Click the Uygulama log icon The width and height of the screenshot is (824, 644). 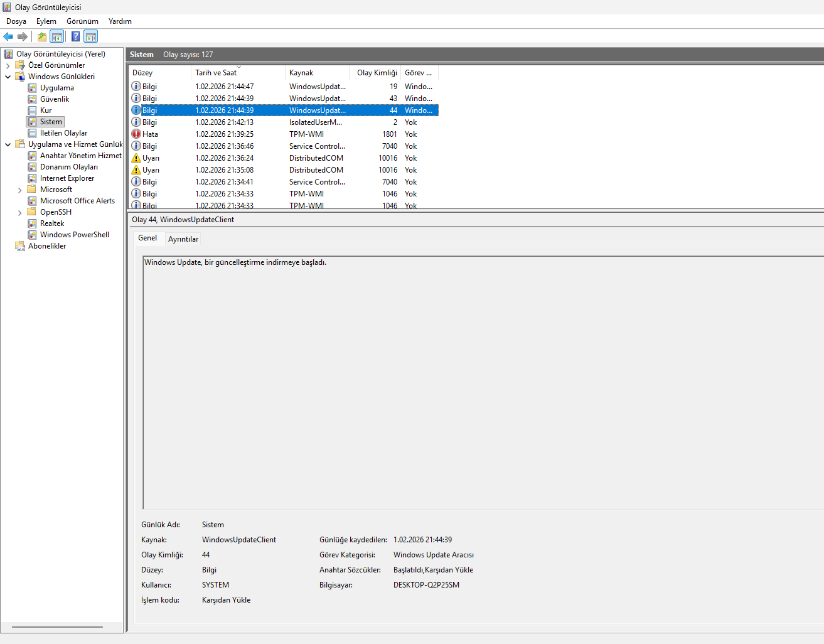32,88
